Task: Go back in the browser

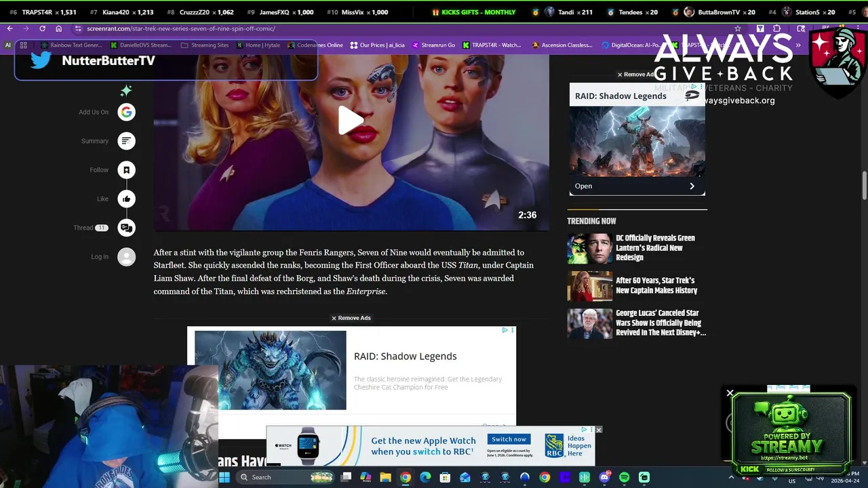Action: coord(9,28)
